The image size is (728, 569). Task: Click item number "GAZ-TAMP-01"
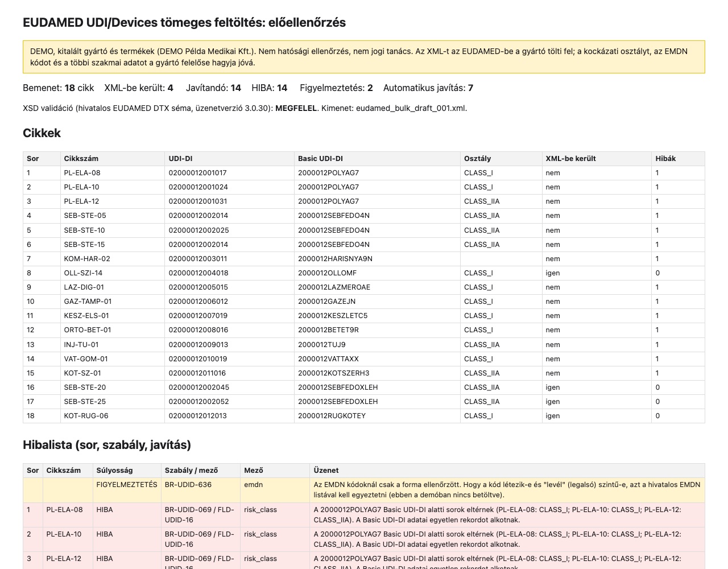tap(88, 302)
